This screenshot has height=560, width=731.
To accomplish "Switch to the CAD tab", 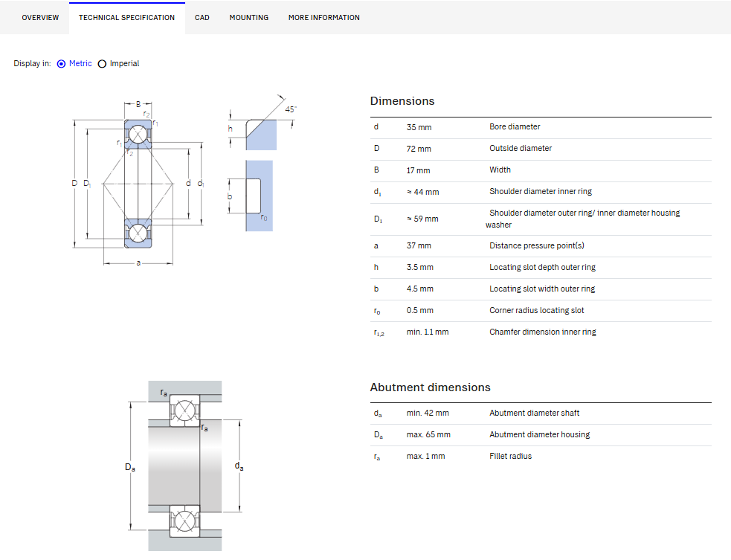I will click(202, 18).
